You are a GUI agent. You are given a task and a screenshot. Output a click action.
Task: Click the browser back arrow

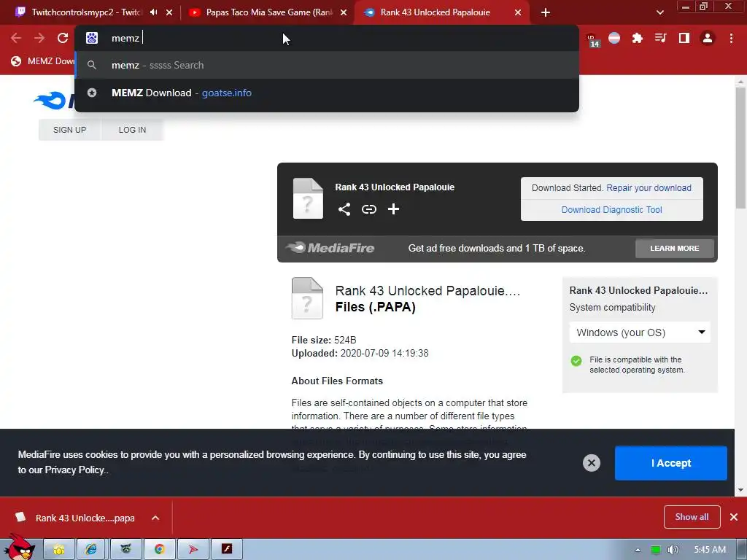16,38
